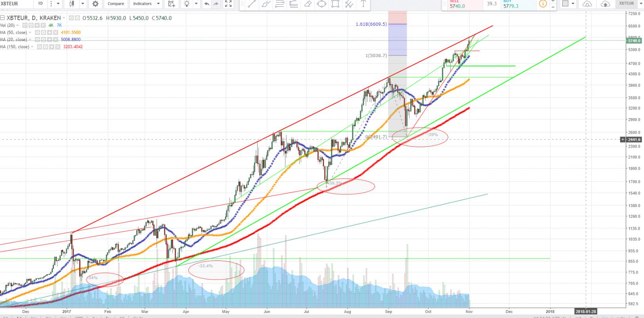Expand the MA (50, close) legend arrow
The width and height of the screenshot is (644, 318).
[x=31, y=33]
